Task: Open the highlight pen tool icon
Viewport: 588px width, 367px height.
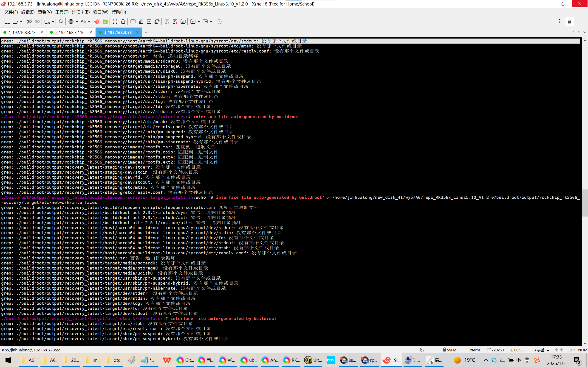Action: 141,22
